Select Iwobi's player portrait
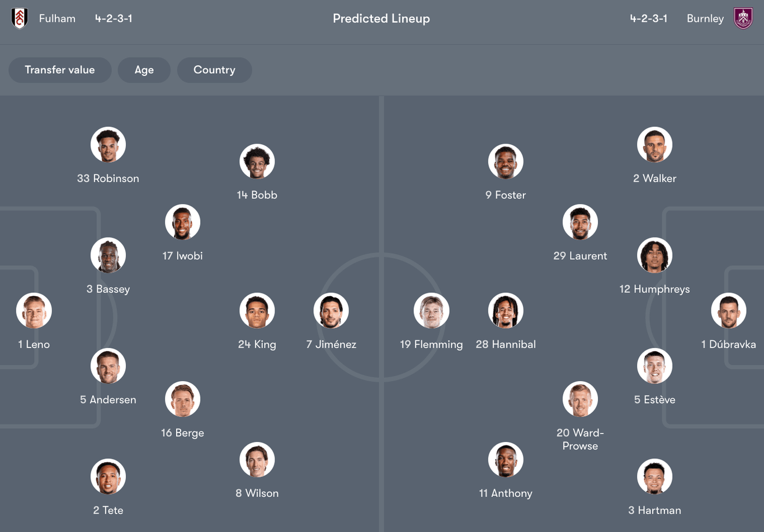 [182, 222]
